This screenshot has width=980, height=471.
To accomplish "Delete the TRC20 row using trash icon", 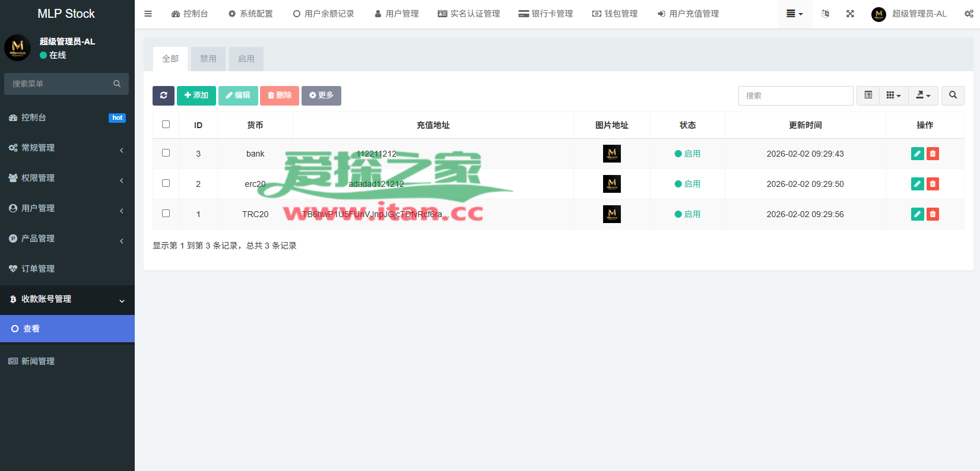I will [x=933, y=214].
